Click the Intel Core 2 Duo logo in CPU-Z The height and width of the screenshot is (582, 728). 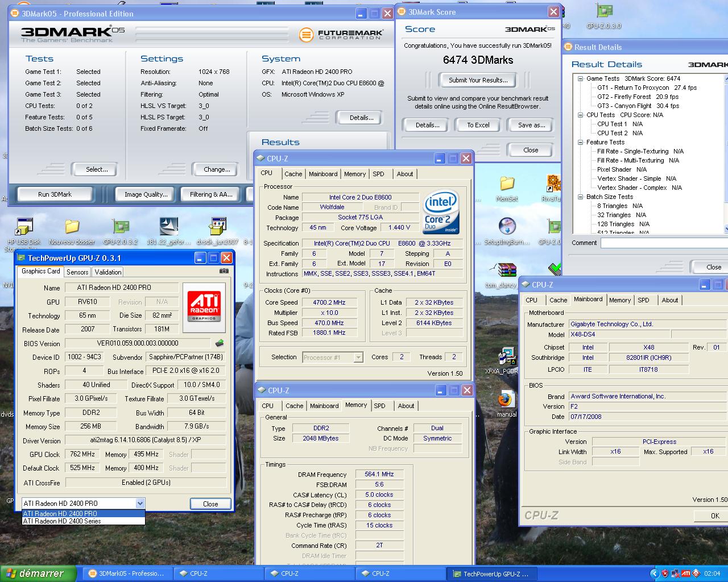point(441,212)
